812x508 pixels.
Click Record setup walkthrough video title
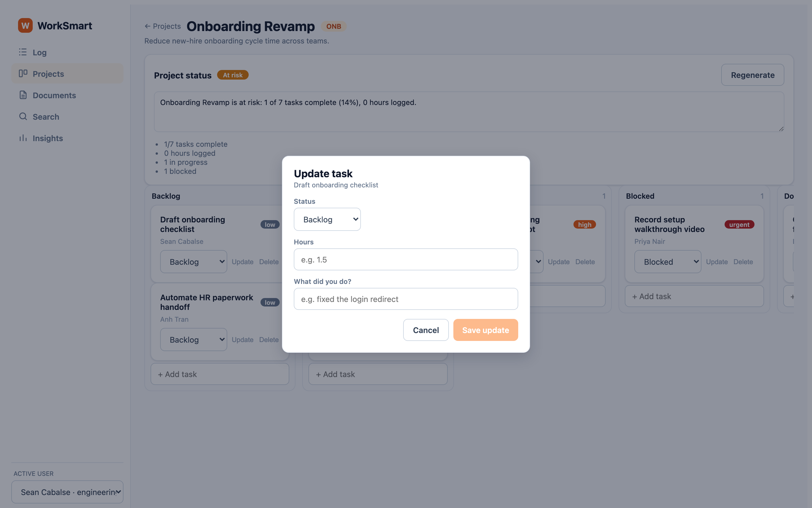669,224
